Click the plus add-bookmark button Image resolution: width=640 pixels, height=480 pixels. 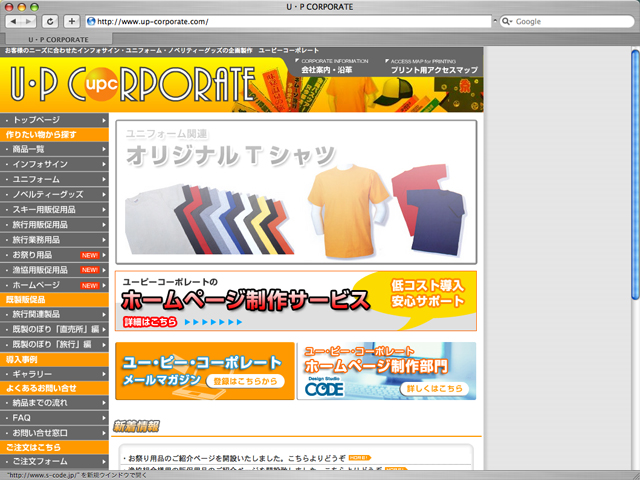tap(71, 21)
